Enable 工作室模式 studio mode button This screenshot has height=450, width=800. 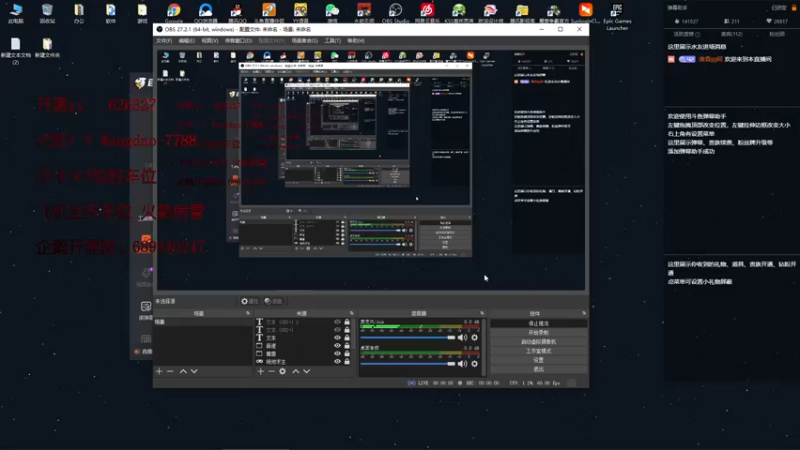538,351
